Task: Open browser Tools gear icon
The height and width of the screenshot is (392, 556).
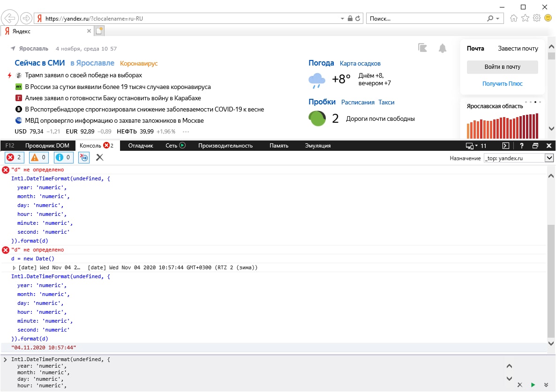Action: tap(536, 18)
